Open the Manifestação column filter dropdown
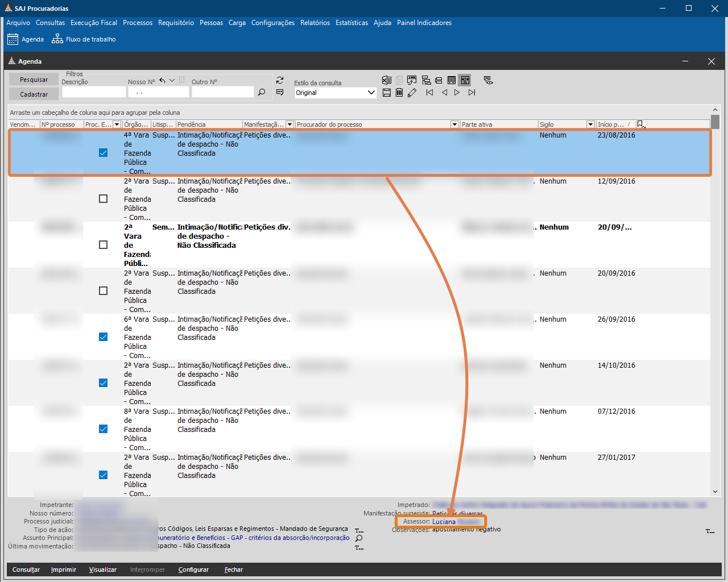 (x=289, y=124)
